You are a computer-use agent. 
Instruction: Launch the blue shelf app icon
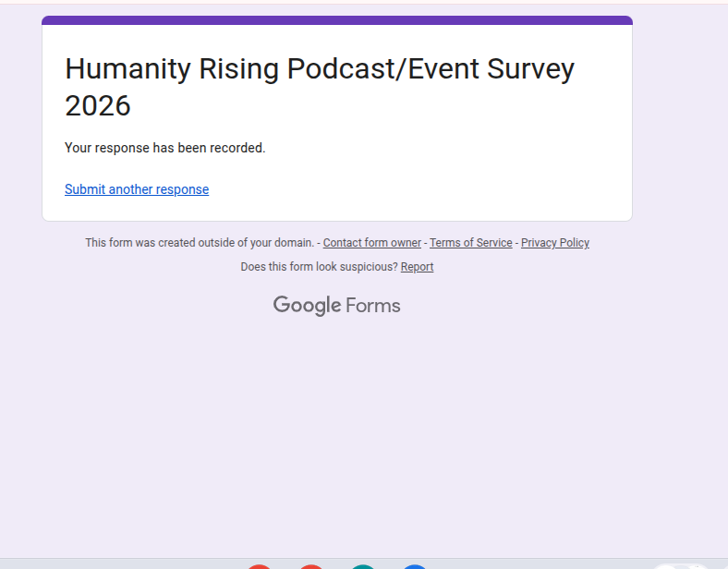[x=415, y=565]
